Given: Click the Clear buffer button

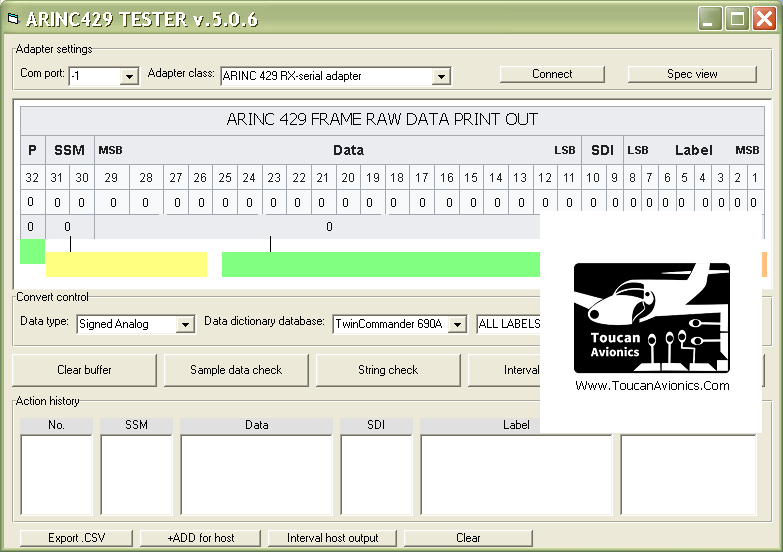Looking at the screenshot, I should [x=84, y=370].
